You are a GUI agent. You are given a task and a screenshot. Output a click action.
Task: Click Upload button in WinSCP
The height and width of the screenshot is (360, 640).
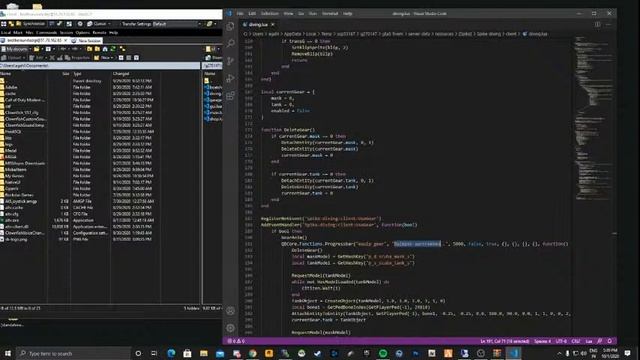coord(13,58)
